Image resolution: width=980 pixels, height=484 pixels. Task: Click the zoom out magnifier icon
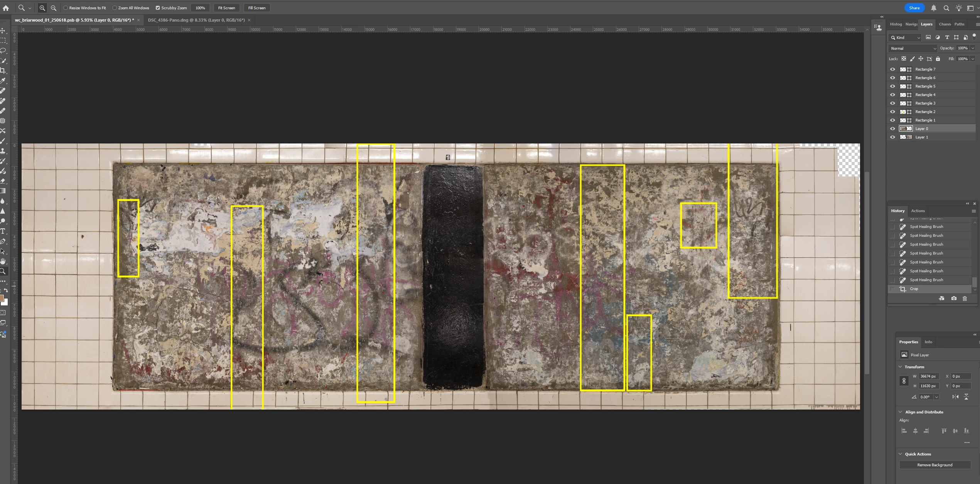pyautogui.click(x=54, y=8)
